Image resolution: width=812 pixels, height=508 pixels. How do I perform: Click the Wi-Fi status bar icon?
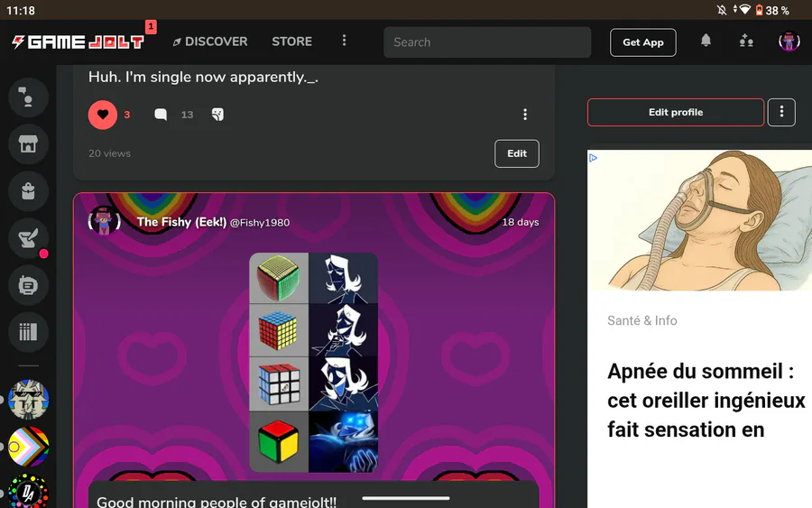coord(744,10)
